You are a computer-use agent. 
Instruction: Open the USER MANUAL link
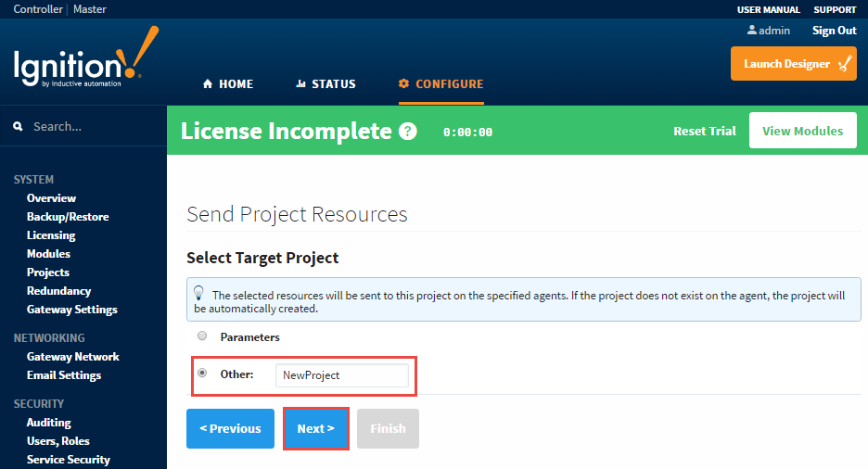click(x=769, y=9)
